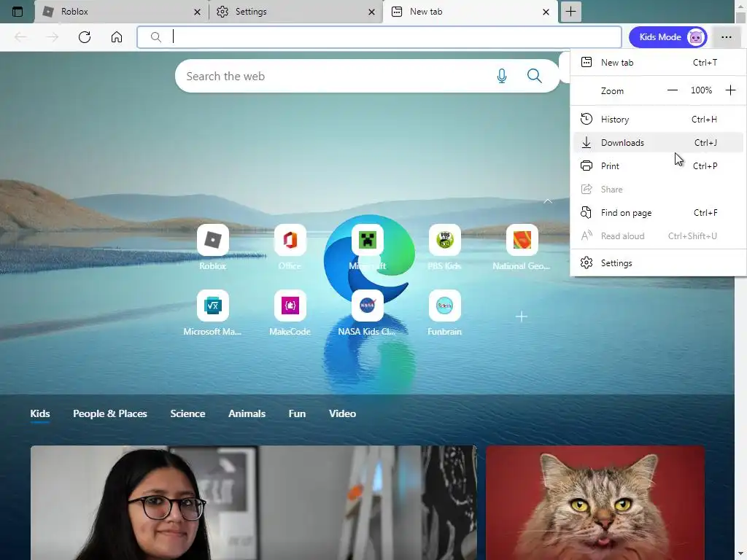Close the New tab tab
Screen dimensions: 747x560
coord(546,12)
